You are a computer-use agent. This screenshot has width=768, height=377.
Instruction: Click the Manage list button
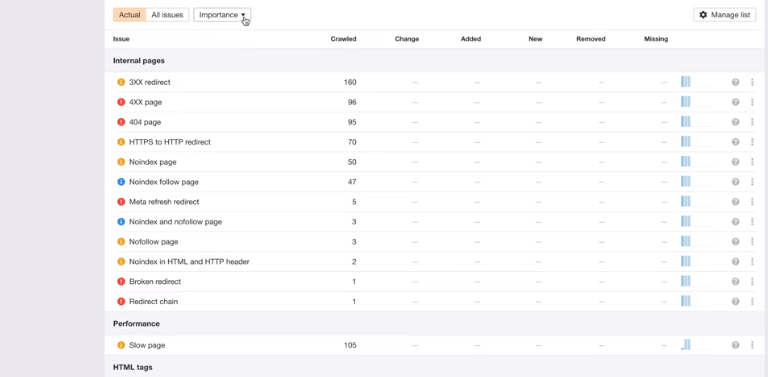pyautogui.click(x=724, y=15)
